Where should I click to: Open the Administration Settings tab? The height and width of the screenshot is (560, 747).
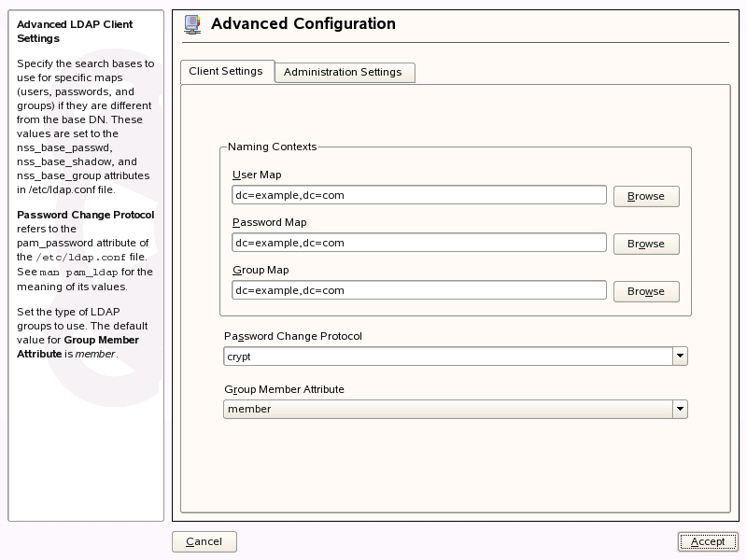coord(343,72)
